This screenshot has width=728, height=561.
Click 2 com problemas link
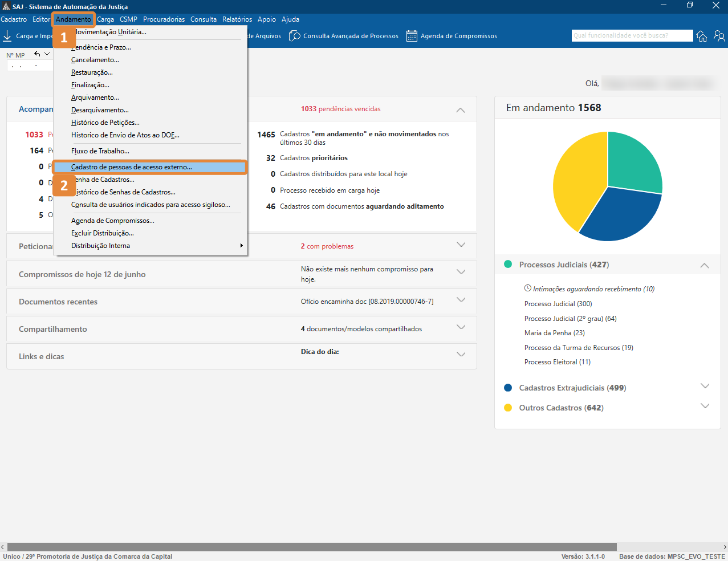pyautogui.click(x=327, y=246)
